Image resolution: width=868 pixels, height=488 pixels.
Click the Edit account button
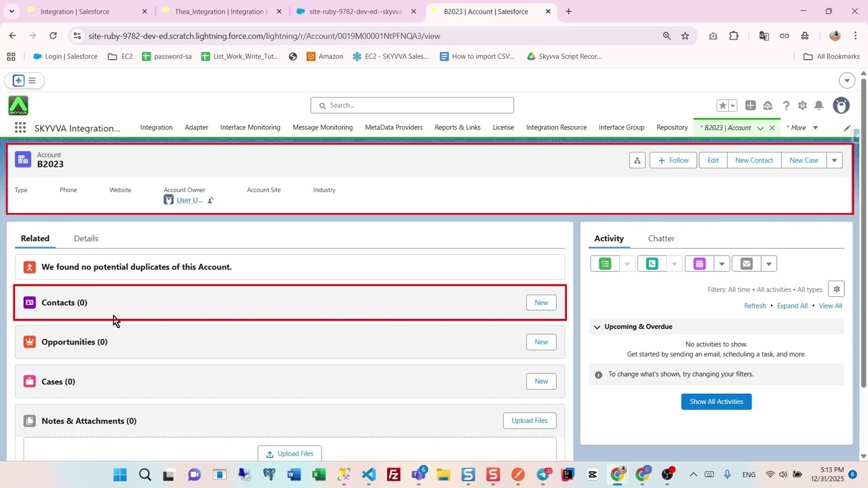click(x=713, y=161)
